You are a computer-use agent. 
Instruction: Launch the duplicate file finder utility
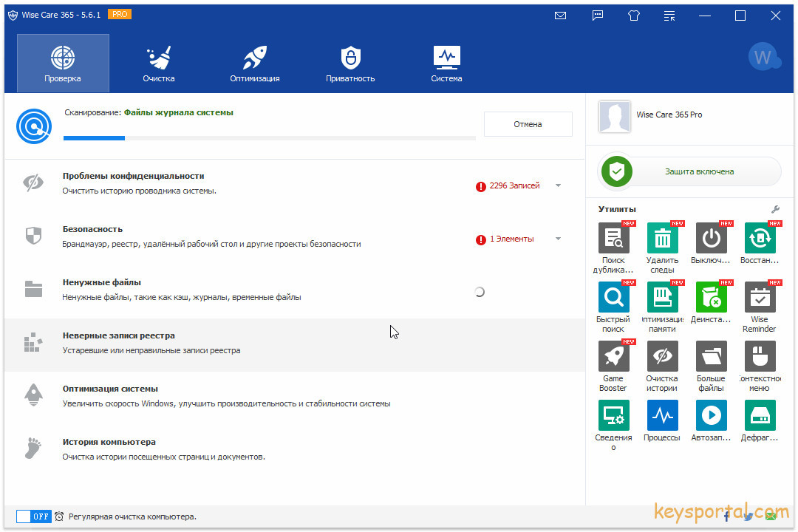point(613,238)
